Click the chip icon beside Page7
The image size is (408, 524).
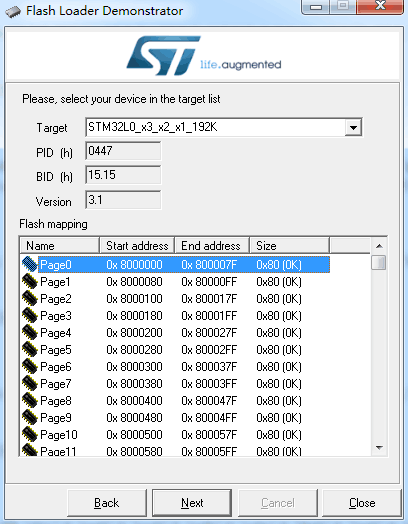pos(29,384)
